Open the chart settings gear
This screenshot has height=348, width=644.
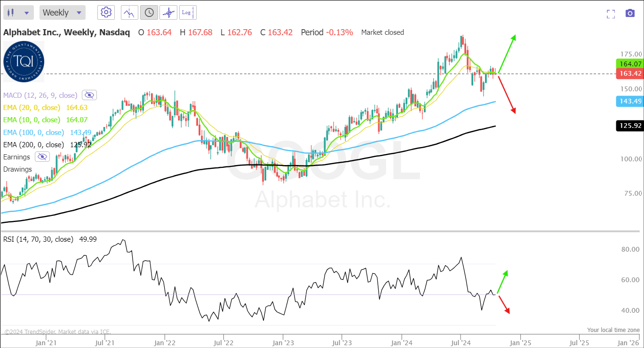pos(106,13)
